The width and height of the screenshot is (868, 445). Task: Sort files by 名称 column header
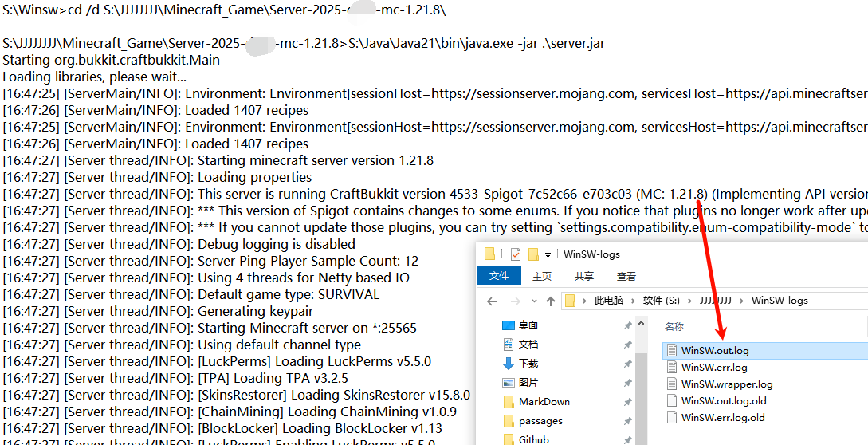coord(674,326)
